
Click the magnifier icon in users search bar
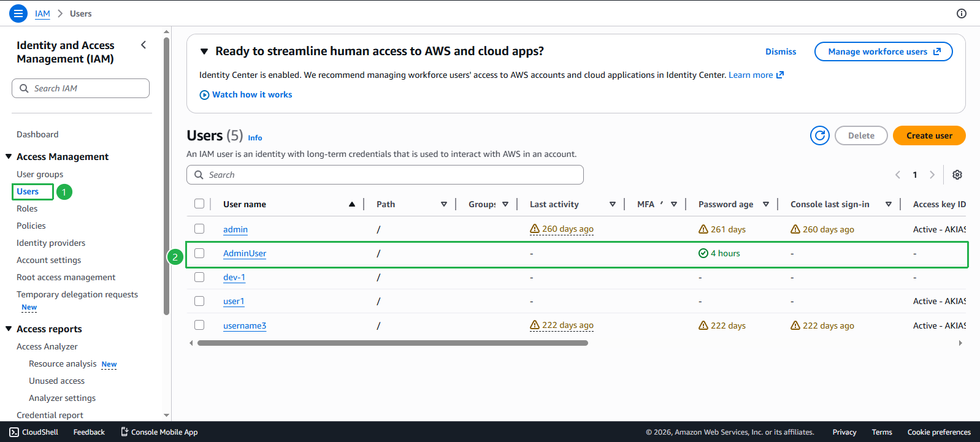[x=199, y=175]
